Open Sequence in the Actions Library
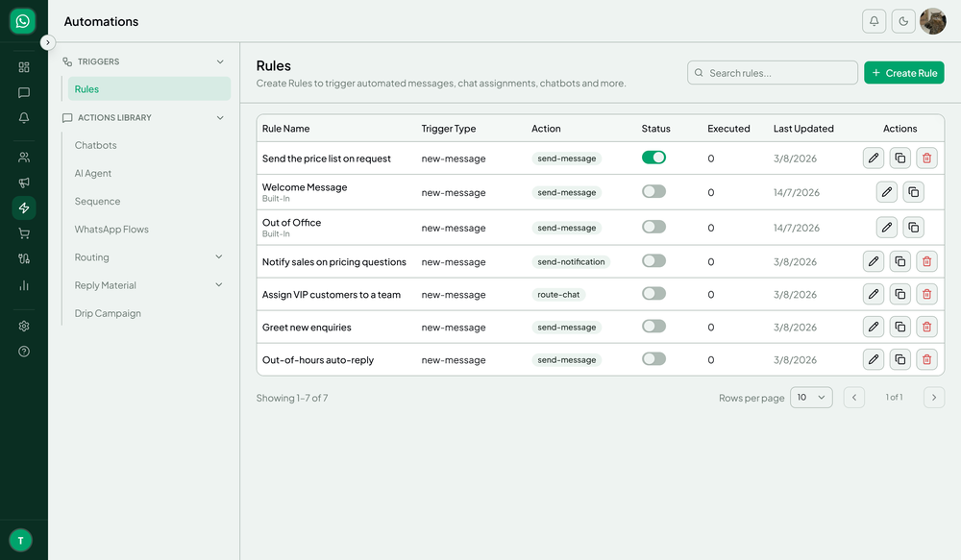Screen dimensions: 961x560 tap(97, 202)
